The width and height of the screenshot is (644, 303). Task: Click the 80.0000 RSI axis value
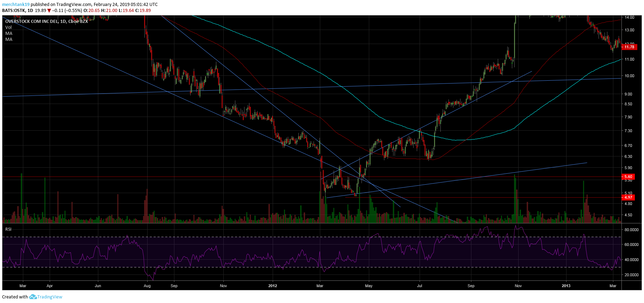pos(631,230)
